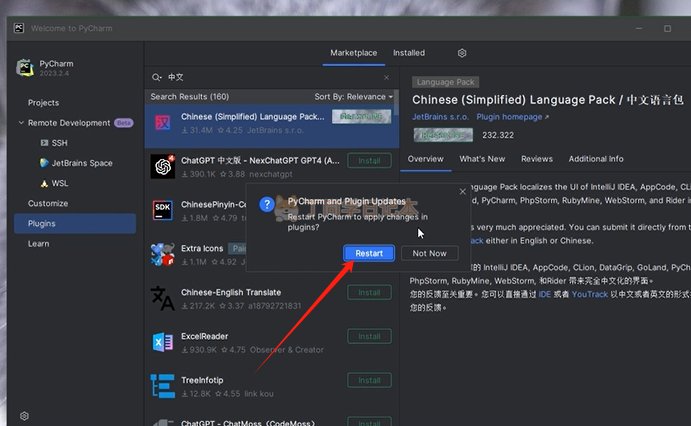Click the SSH terminal icon

click(44, 143)
